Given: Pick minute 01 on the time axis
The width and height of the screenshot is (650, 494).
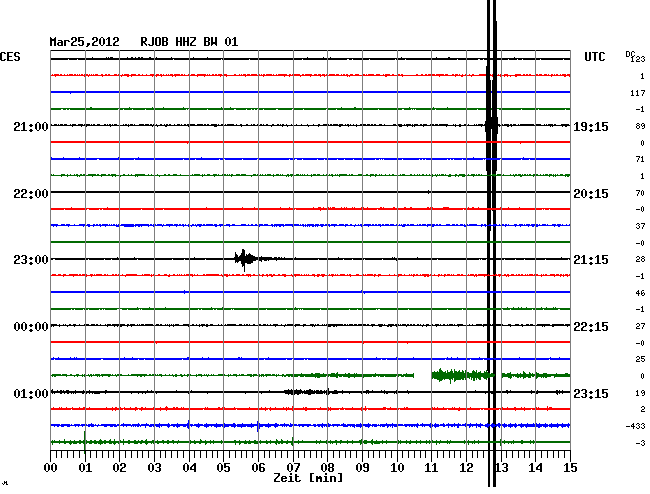Looking at the screenshot, I should (85, 468).
